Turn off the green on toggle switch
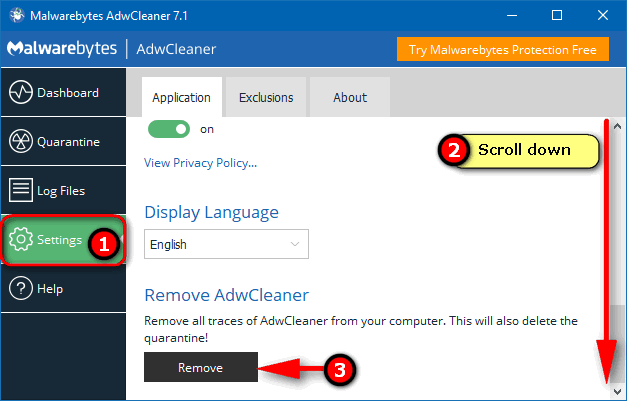This screenshot has height=401, width=627. [169, 129]
